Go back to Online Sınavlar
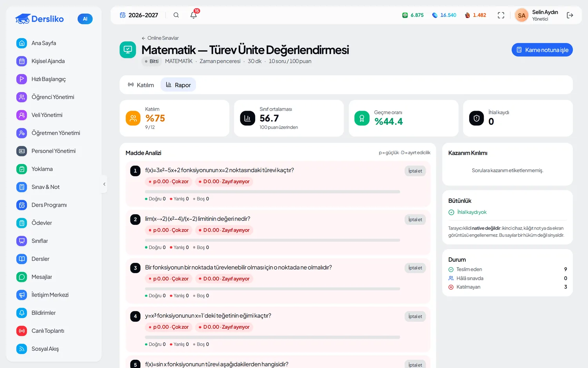Screen dimensions: 588x368 coord(160,38)
